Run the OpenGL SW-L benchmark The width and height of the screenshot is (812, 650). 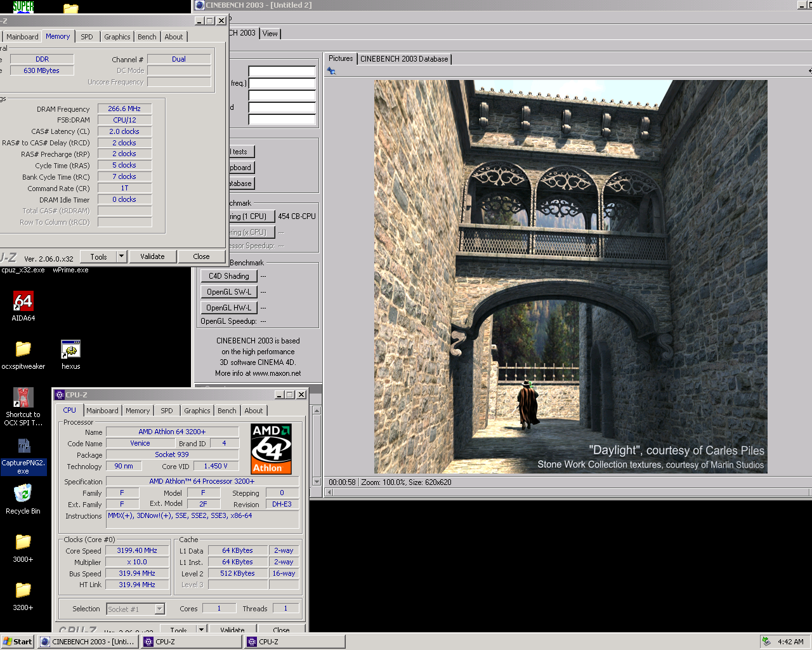[x=229, y=292]
